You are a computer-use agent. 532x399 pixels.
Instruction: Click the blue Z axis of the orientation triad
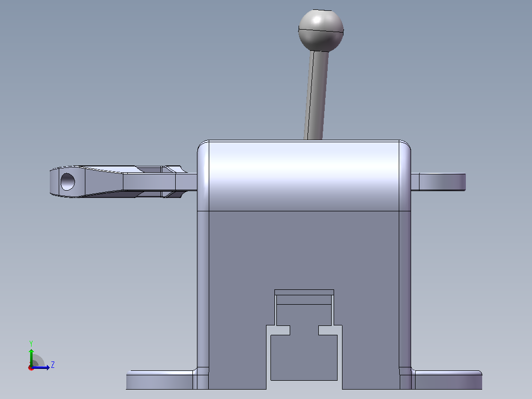pyautogui.click(x=40, y=367)
